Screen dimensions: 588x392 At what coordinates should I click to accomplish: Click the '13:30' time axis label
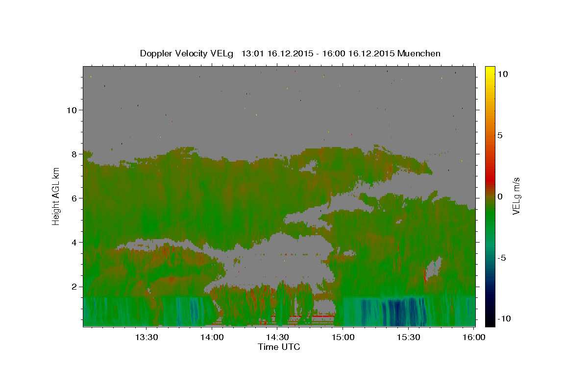point(147,337)
